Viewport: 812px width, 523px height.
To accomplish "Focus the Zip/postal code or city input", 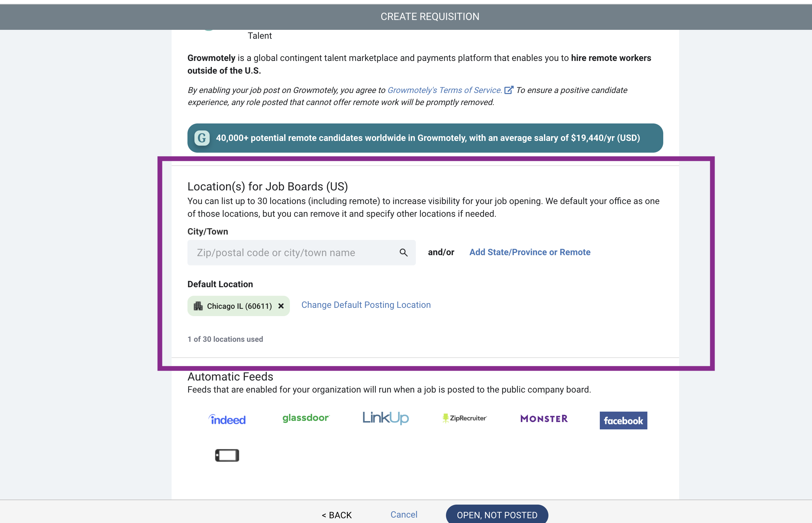I will (292, 252).
